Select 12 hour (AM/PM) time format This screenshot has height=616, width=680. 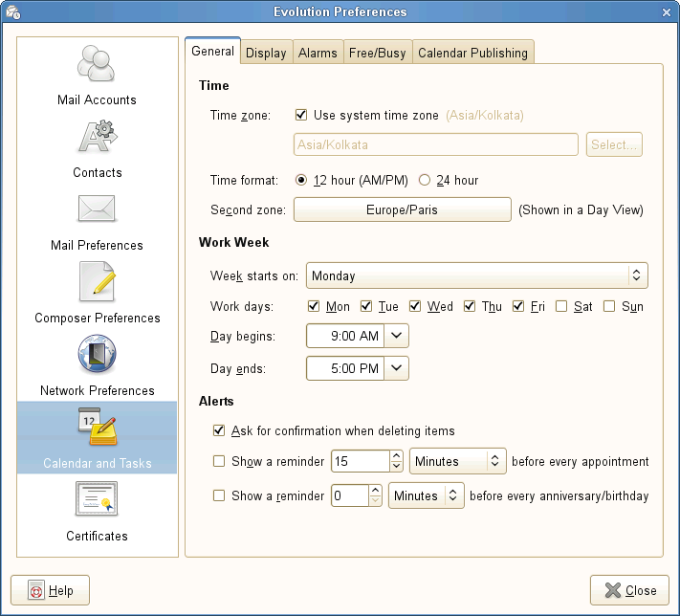[x=301, y=180]
